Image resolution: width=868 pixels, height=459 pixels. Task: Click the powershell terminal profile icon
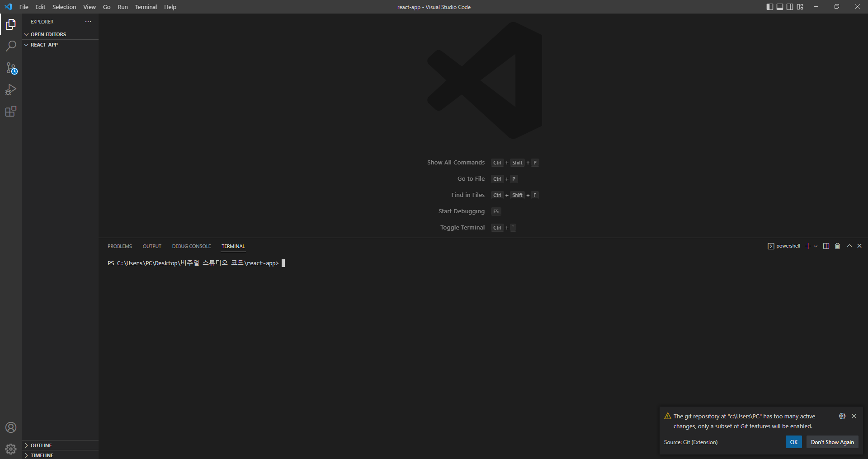click(x=771, y=246)
